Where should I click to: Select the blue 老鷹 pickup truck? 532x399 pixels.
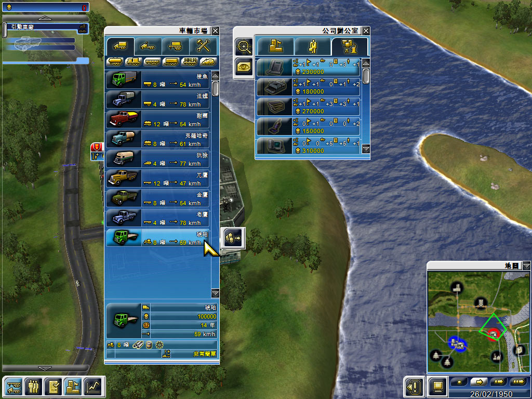pos(158,218)
